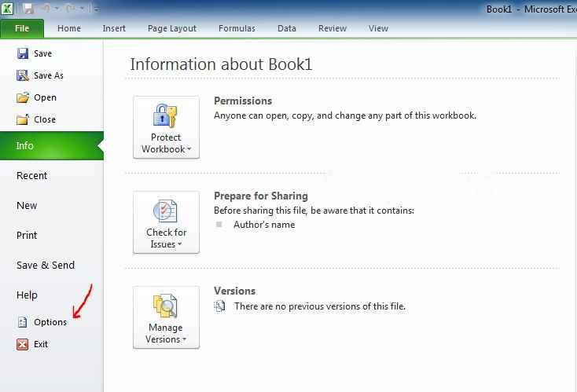Click the Exit text label
This screenshot has width=577, height=392.
coord(41,344)
